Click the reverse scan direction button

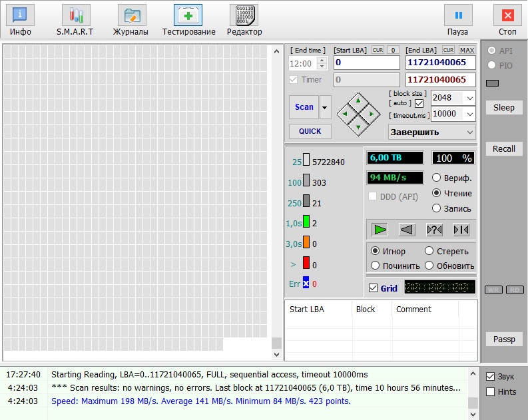pyautogui.click(x=407, y=230)
